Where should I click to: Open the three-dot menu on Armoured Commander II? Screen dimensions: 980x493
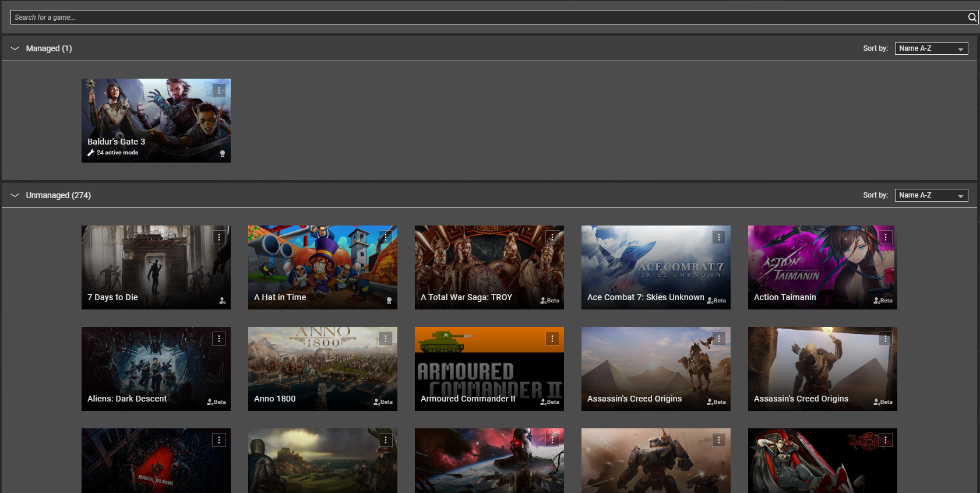pyautogui.click(x=552, y=339)
